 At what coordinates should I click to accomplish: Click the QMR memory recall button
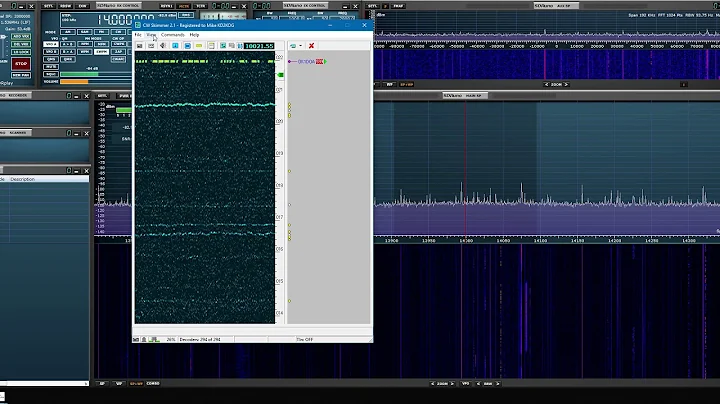pos(68,59)
